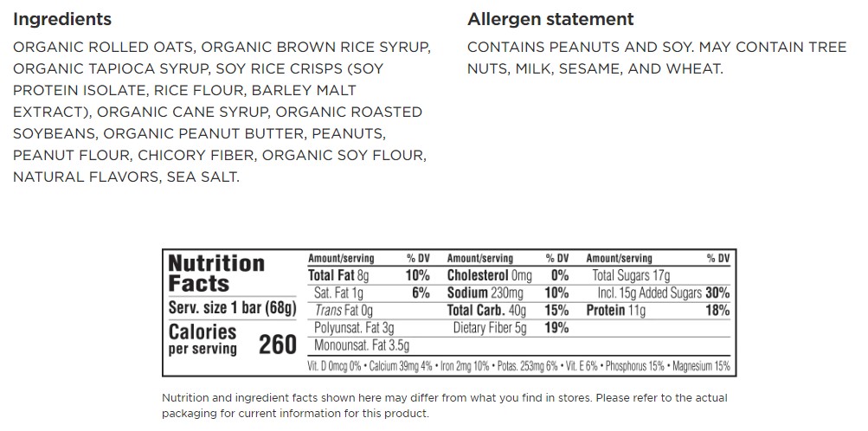This screenshot has width=868, height=431.
Task: Click the Incl. 15g Added Sugars entry
Action: (x=649, y=293)
